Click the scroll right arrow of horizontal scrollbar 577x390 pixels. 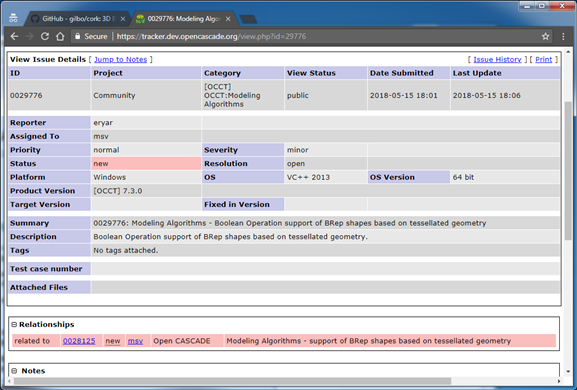coord(559,381)
